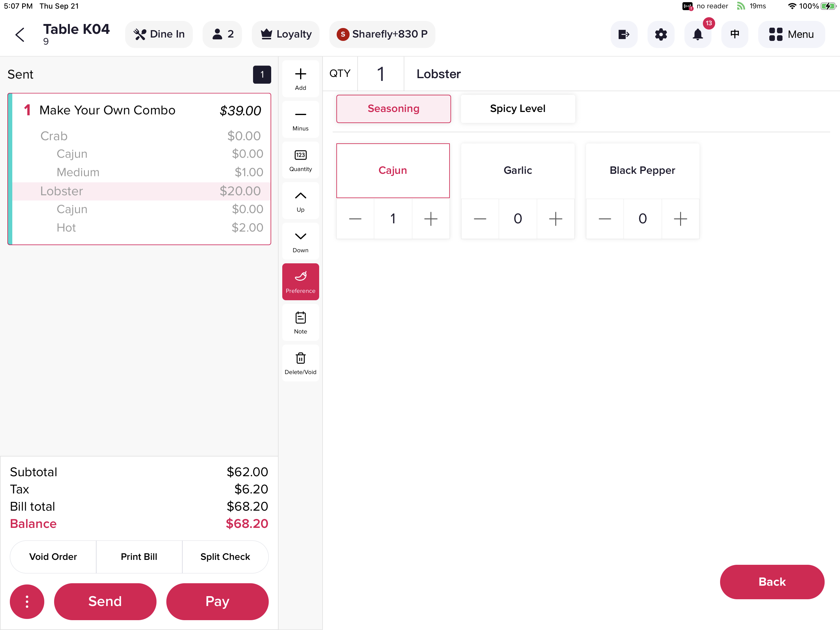Screen dimensions: 840x630
Task: Open Dine In service type selector
Action: tap(159, 34)
